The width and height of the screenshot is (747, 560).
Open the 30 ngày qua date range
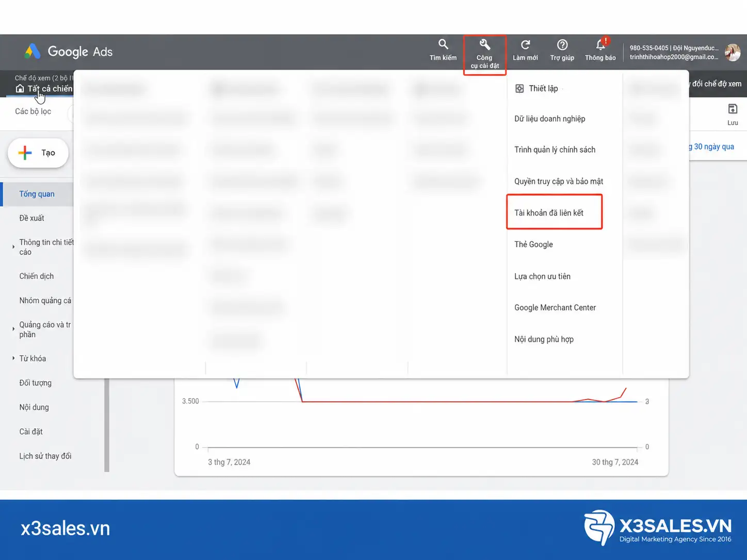712,146
